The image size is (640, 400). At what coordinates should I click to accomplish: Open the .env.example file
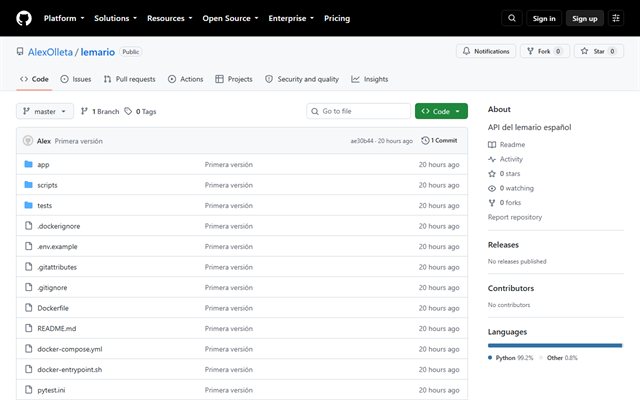point(57,247)
